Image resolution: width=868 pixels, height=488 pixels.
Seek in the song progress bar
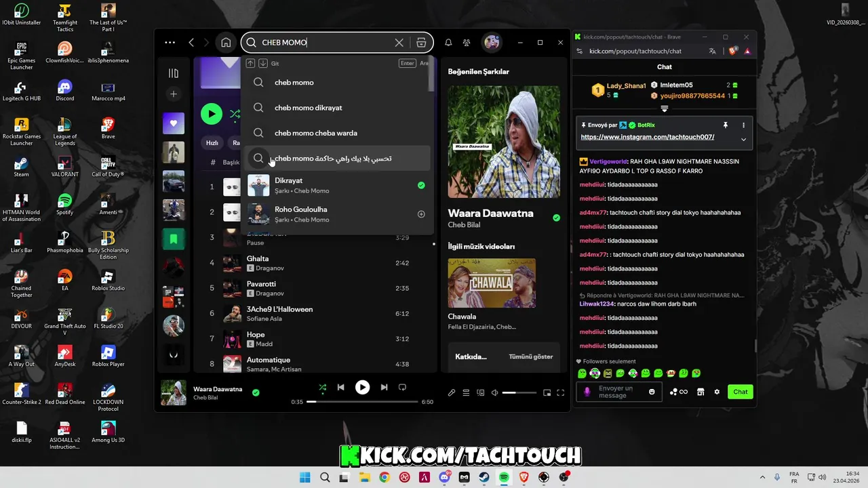click(x=362, y=402)
